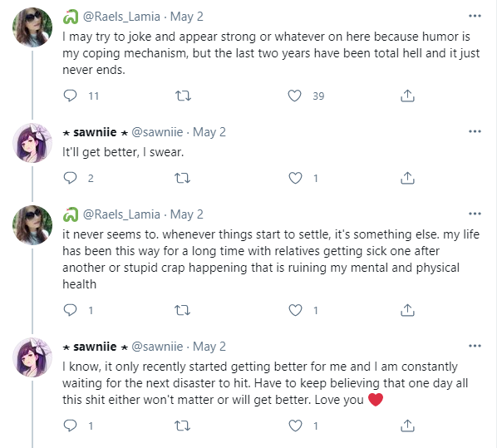This screenshot has width=497, height=448.
Task: Retweet the 'It'll get better, I swear.' tweet
Action: [183, 178]
